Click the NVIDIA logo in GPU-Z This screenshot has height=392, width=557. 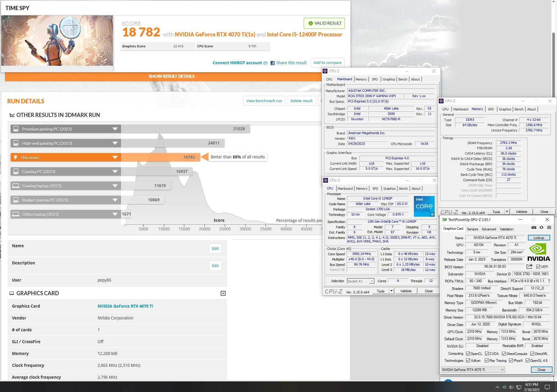[x=539, y=252]
